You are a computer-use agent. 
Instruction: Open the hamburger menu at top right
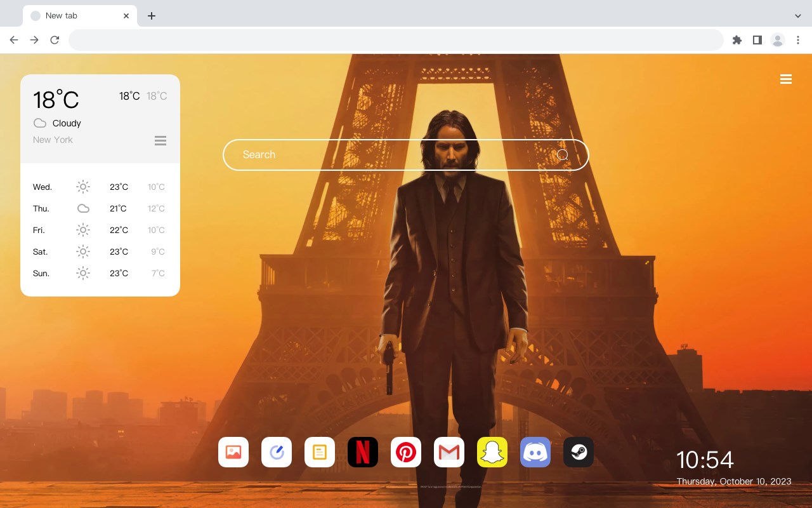click(786, 79)
